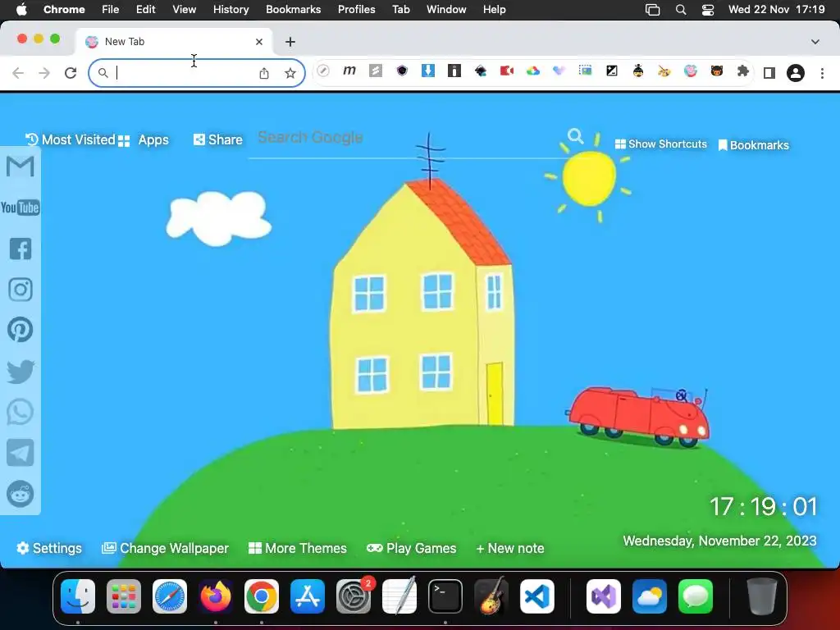This screenshot has width=840, height=630.
Task: Show Shortcuts on the new tab page
Action: point(661,144)
